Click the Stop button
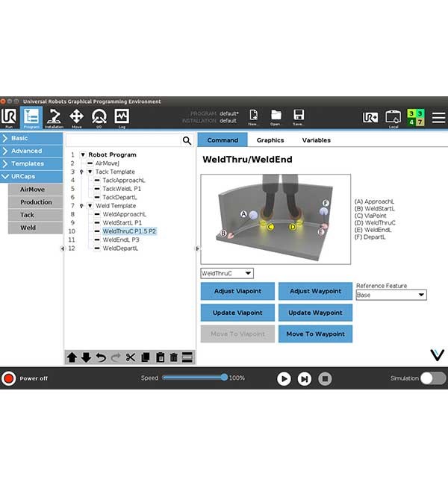Screen dimensions: 448x485 click(325, 378)
